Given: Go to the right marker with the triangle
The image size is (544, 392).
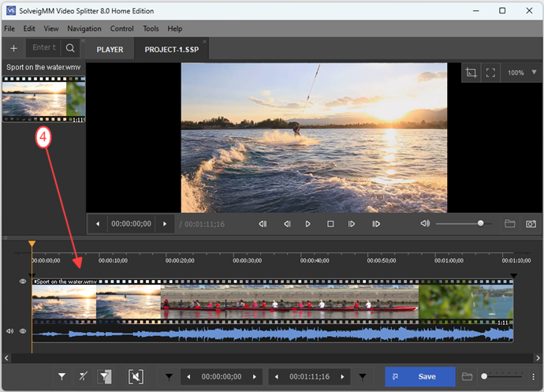Looking at the screenshot, I should (363, 376).
